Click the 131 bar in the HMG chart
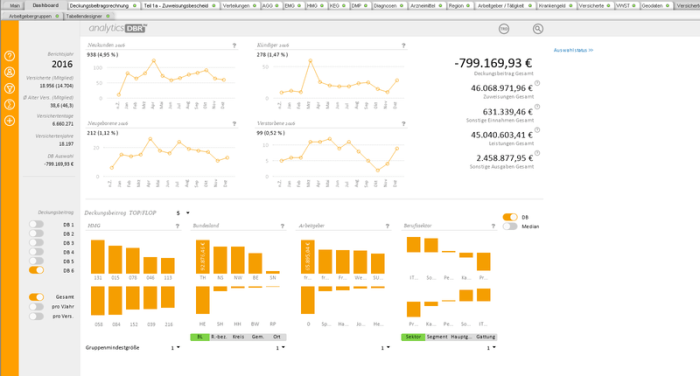Image resolution: width=700 pixels, height=376 pixels. pos(98,257)
